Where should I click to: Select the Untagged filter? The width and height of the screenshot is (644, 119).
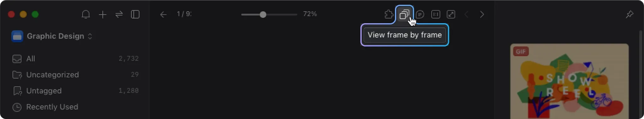[75, 91]
